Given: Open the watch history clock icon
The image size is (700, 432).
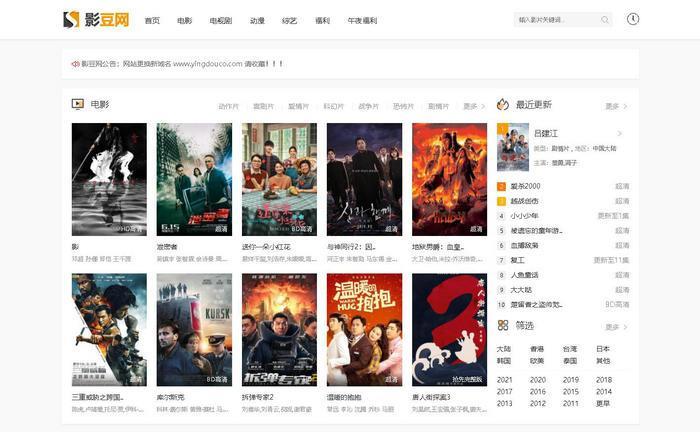Looking at the screenshot, I should point(633,19).
